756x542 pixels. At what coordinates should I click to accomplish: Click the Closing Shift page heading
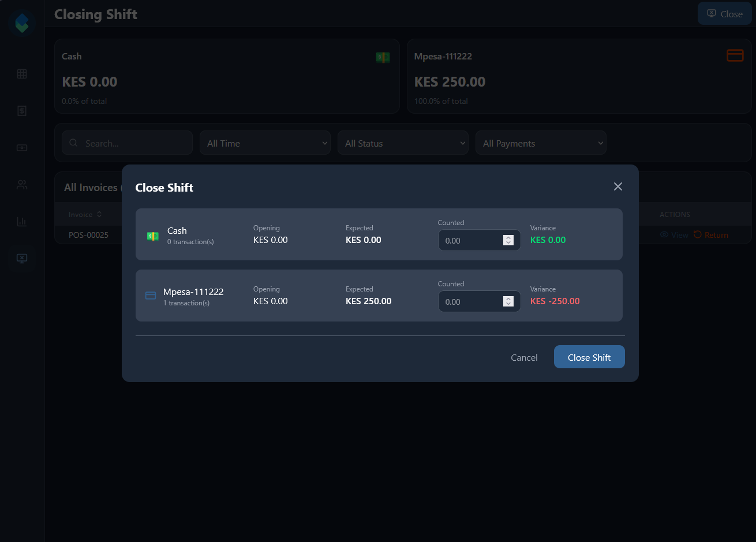(x=96, y=14)
